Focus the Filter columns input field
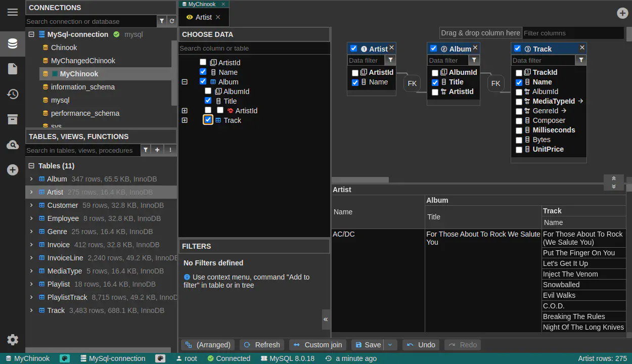The image size is (632, 364). point(572,33)
